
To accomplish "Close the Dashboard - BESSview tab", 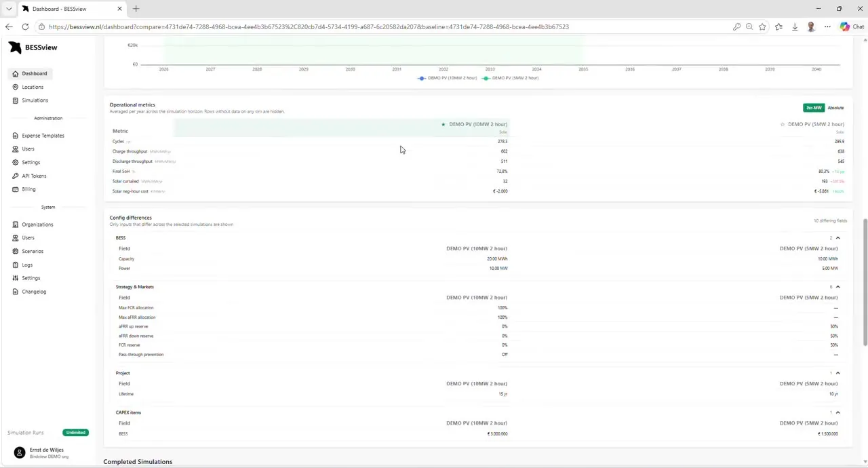I will coord(119,9).
